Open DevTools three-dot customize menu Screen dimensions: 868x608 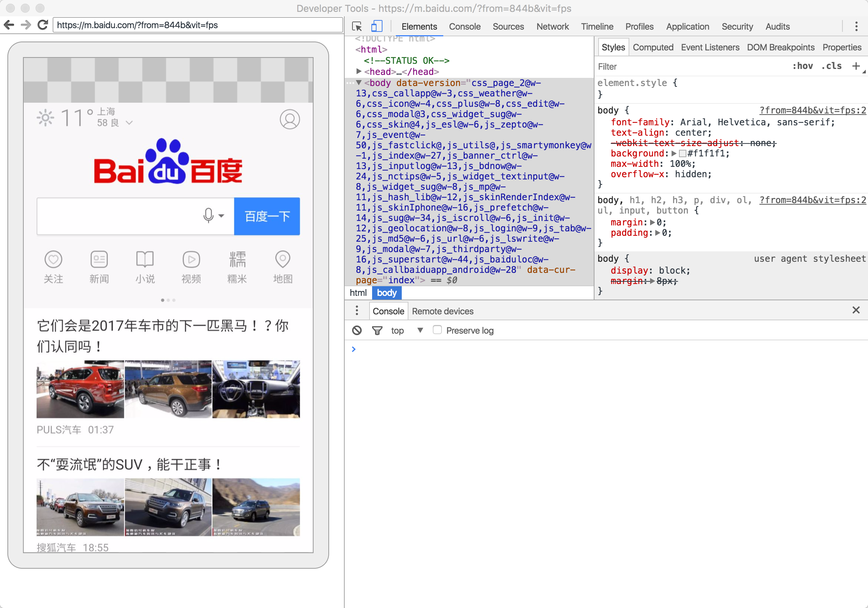(x=856, y=26)
